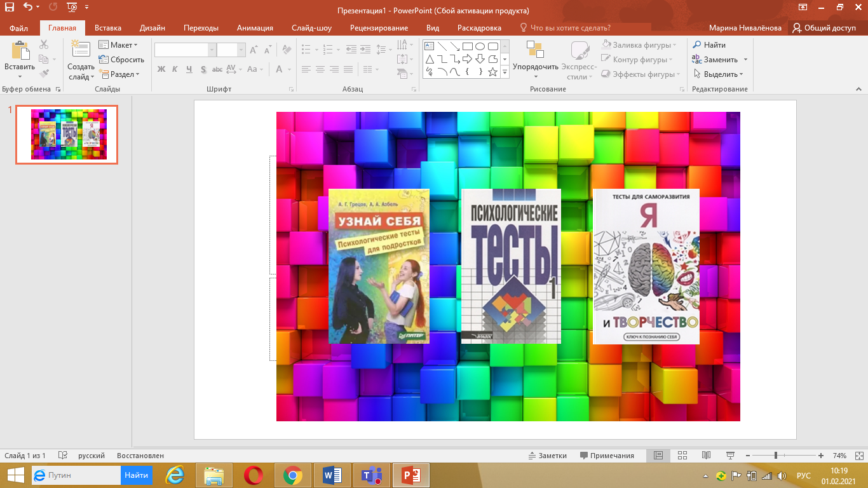Click Найти to search

709,45
